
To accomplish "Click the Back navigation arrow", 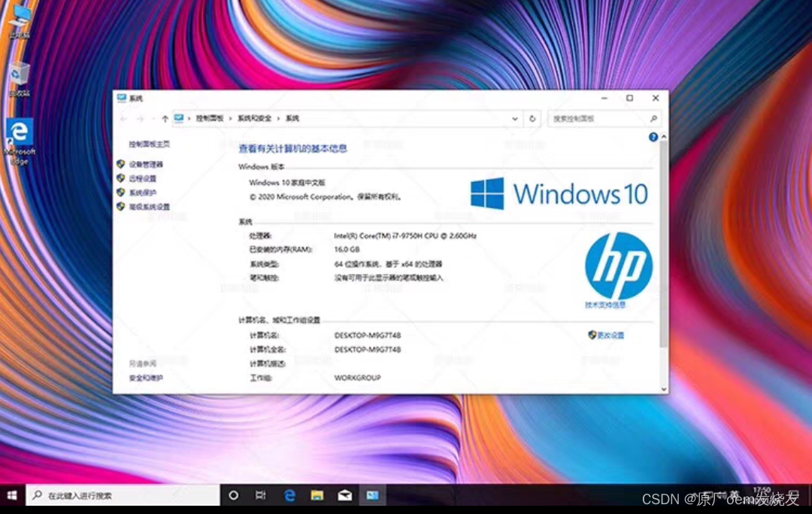I will [x=124, y=119].
